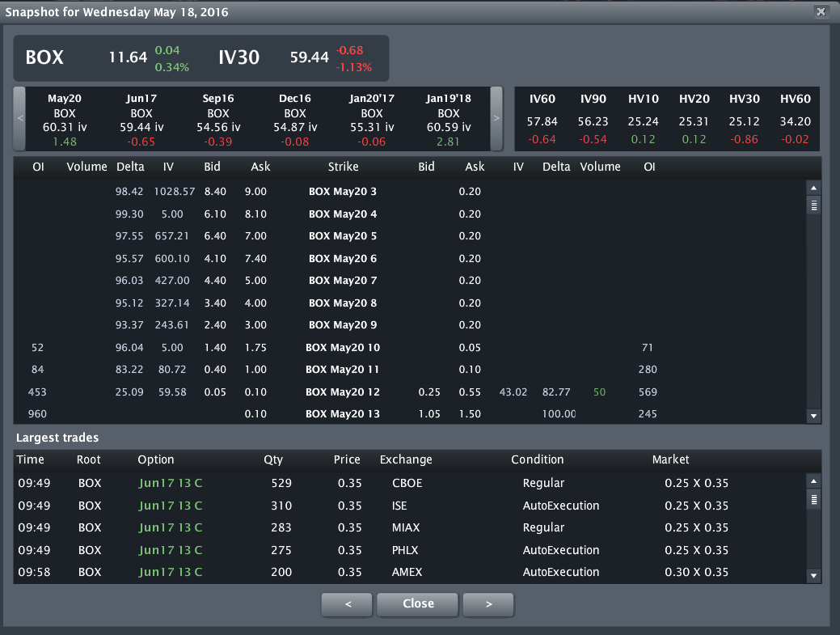Select the Jun17 expiration tab
The image size is (840, 635).
point(141,120)
